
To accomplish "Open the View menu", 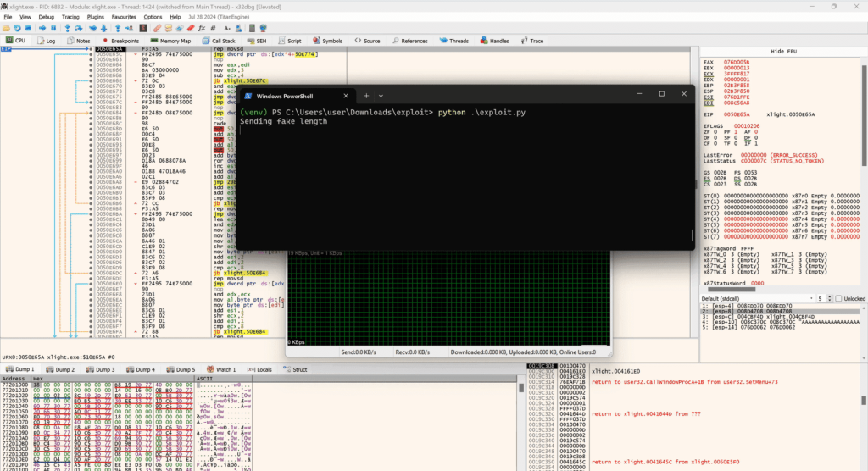I will [25, 17].
